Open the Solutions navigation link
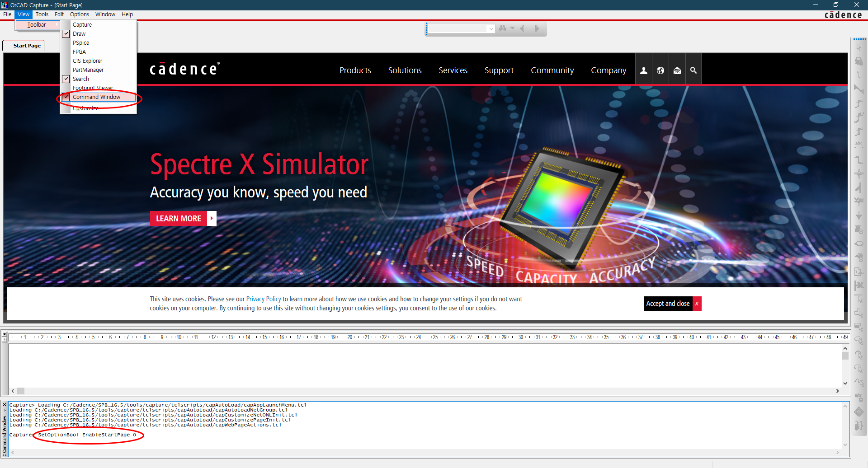 point(405,70)
